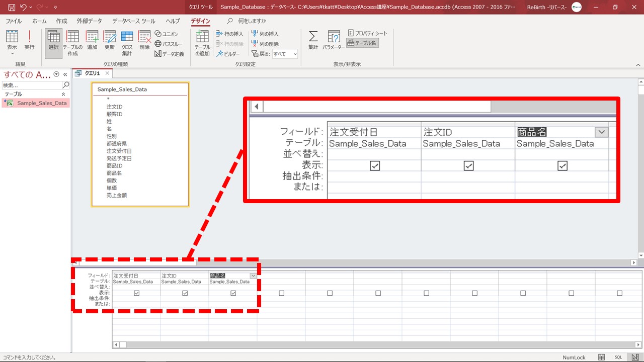This screenshot has width=644, height=362.
Task: Click the 削除 (Delete) query icon
Action: pos(144,40)
